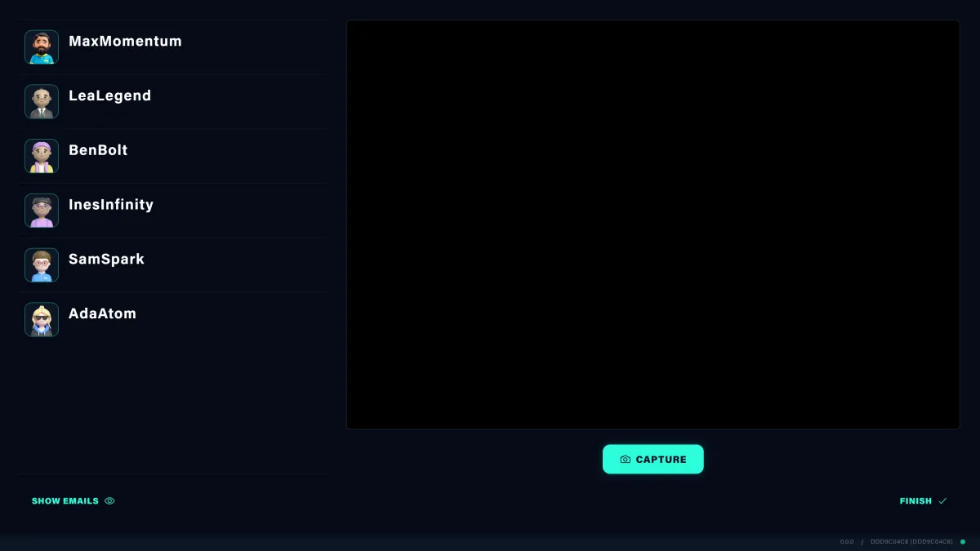Click the green status dot indicator
The height and width of the screenshot is (551, 980).
point(963,542)
